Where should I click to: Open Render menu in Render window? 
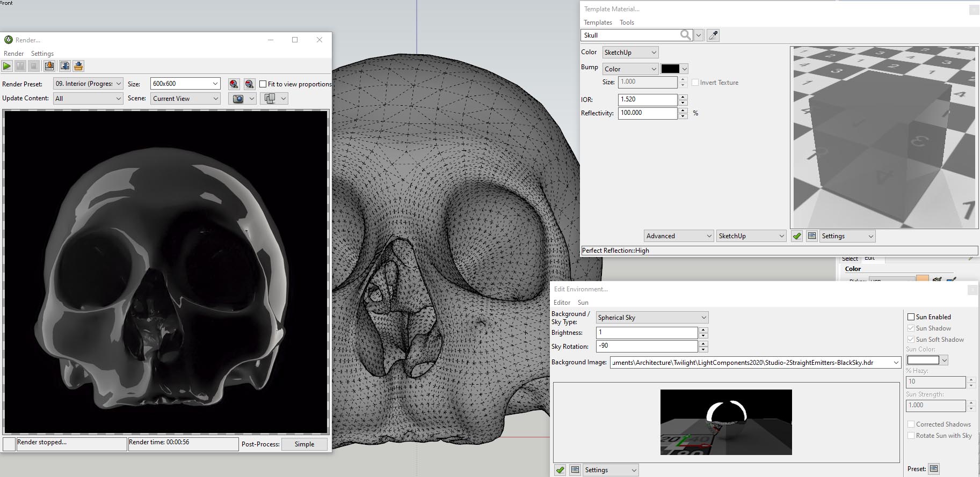[x=14, y=54]
